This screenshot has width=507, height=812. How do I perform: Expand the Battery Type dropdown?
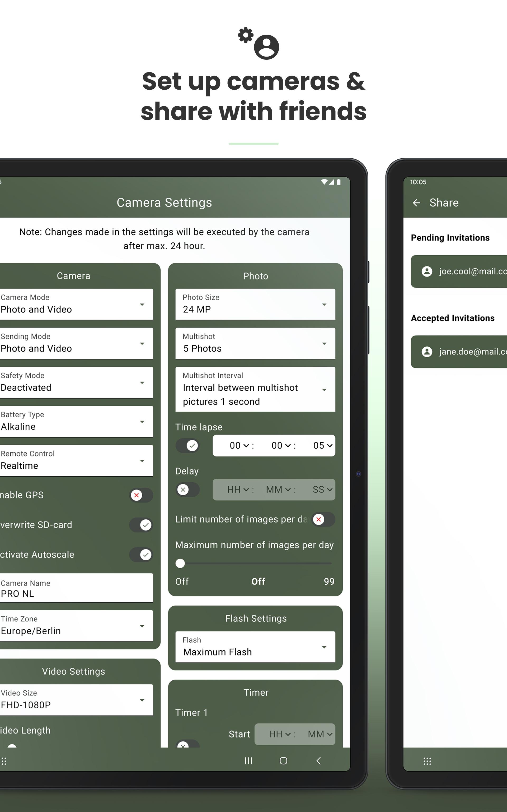tap(77, 421)
